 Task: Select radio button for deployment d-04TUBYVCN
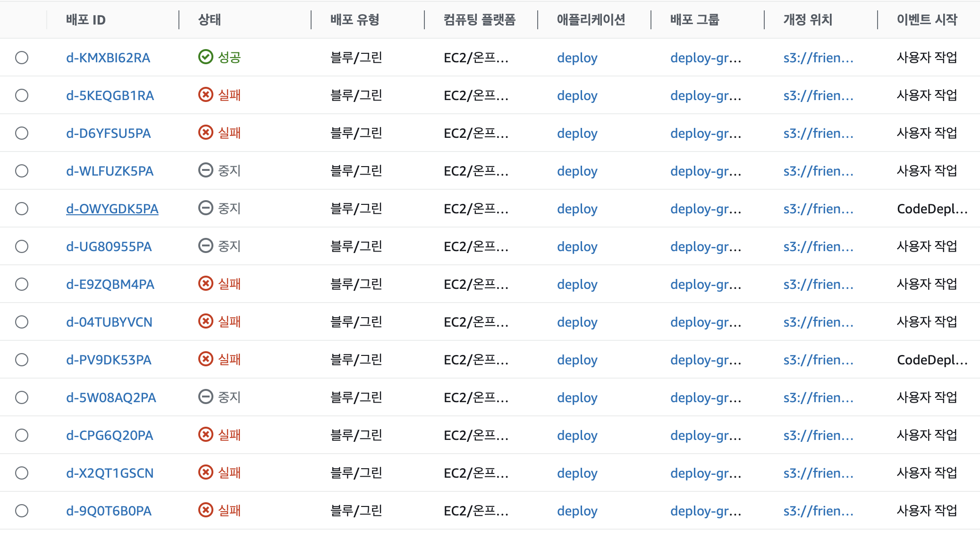point(22,322)
